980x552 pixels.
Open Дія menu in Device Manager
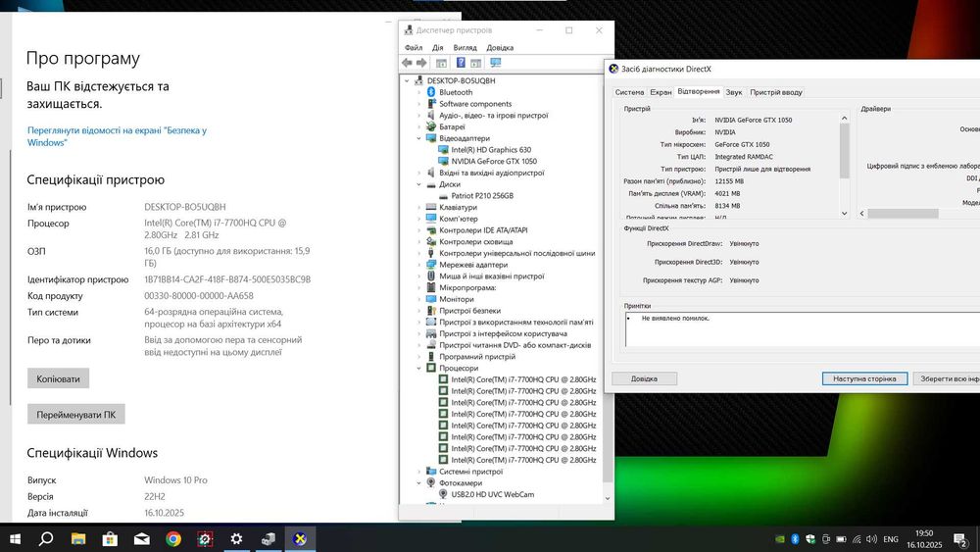437,47
